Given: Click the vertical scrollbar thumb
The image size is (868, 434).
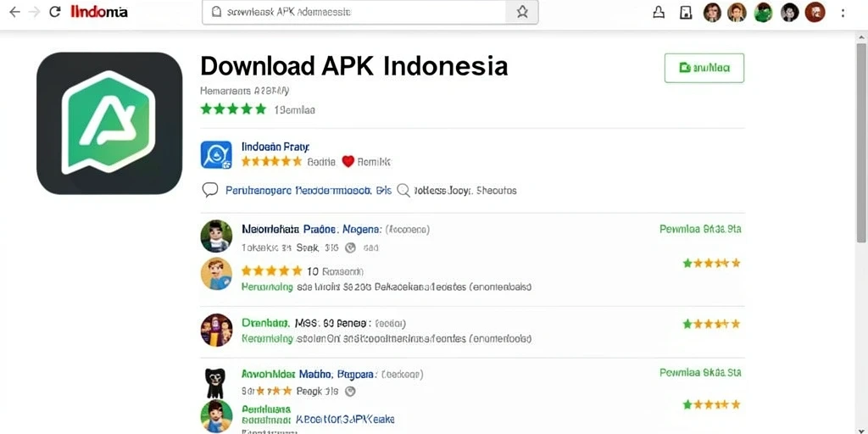Looking at the screenshot, I should (x=861, y=142).
